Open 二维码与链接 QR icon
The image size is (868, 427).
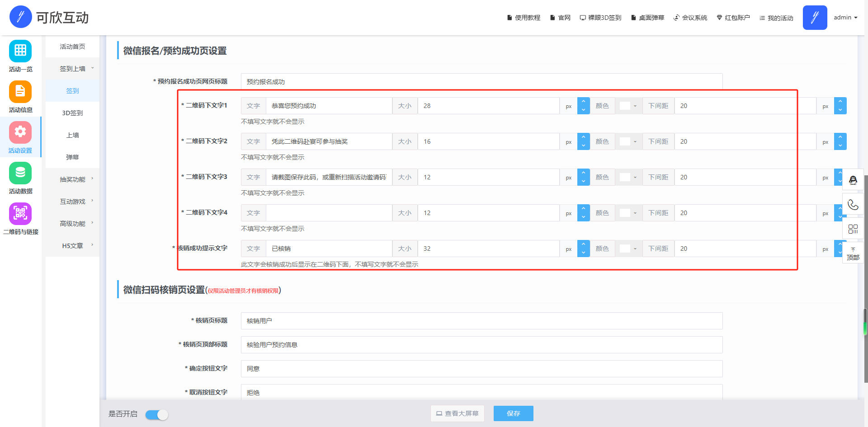pos(20,213)
